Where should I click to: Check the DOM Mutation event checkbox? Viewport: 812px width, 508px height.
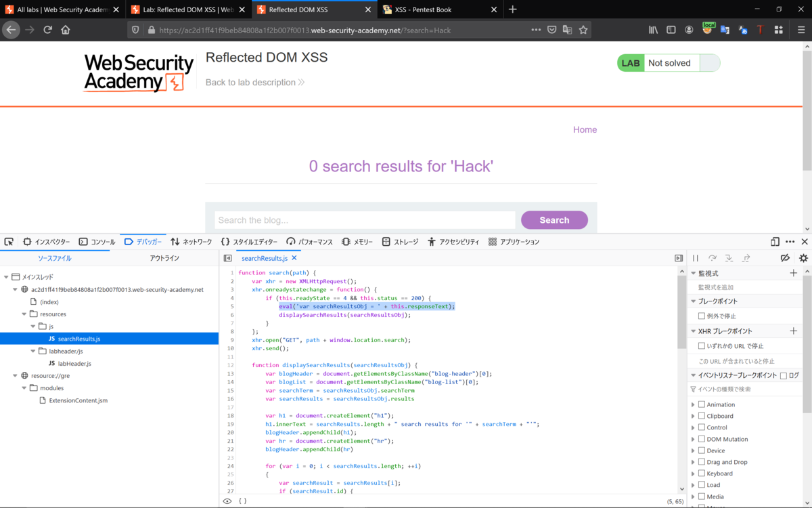pyautogui.click(x=702, y=439)
